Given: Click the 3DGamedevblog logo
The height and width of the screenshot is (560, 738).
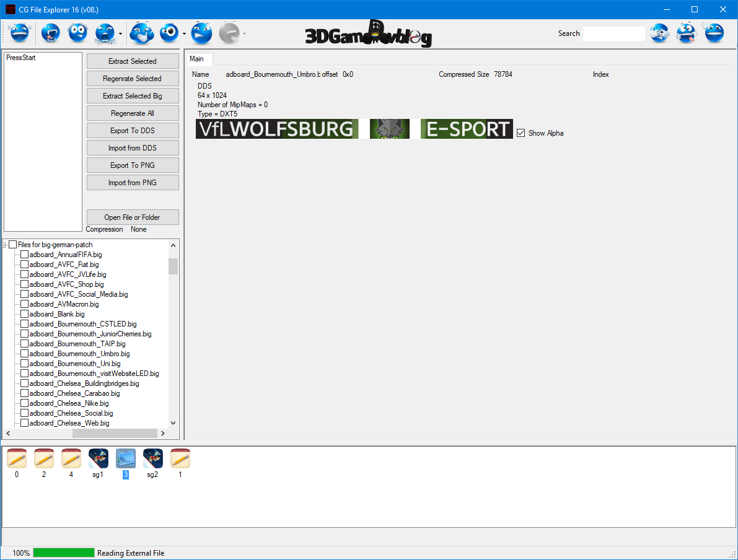Looking at the screenshot, I should 369,33.
